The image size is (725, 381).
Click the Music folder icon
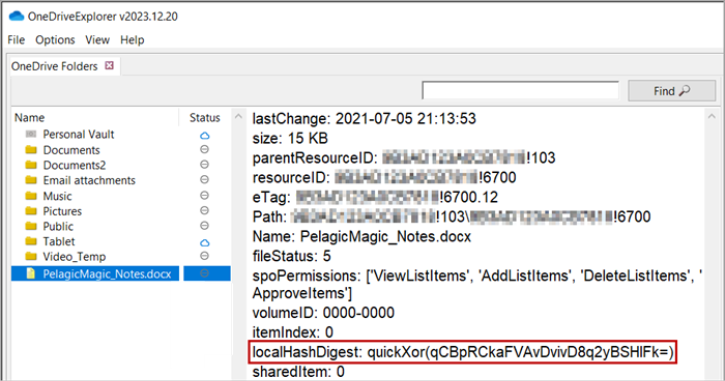(31, 196)
